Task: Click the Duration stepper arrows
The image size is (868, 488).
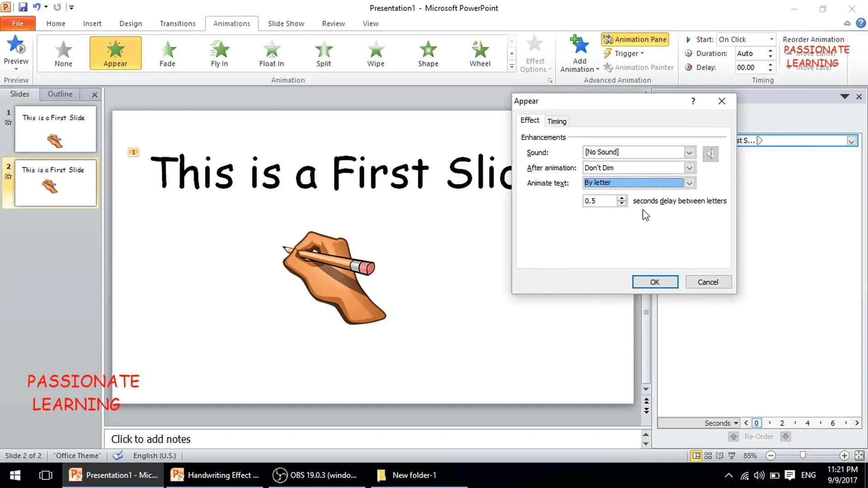Action: point(770,53)
